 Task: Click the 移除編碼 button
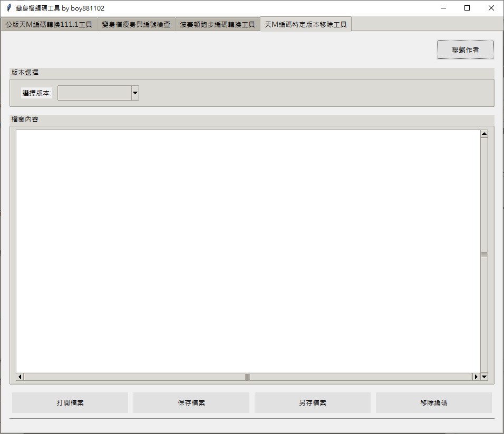[x=433, y=402]
